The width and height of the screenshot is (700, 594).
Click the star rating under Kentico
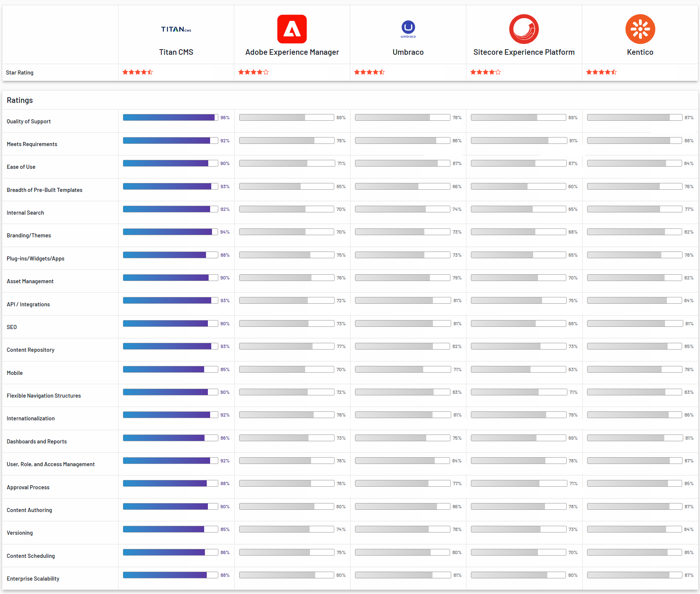click(602, 72)
